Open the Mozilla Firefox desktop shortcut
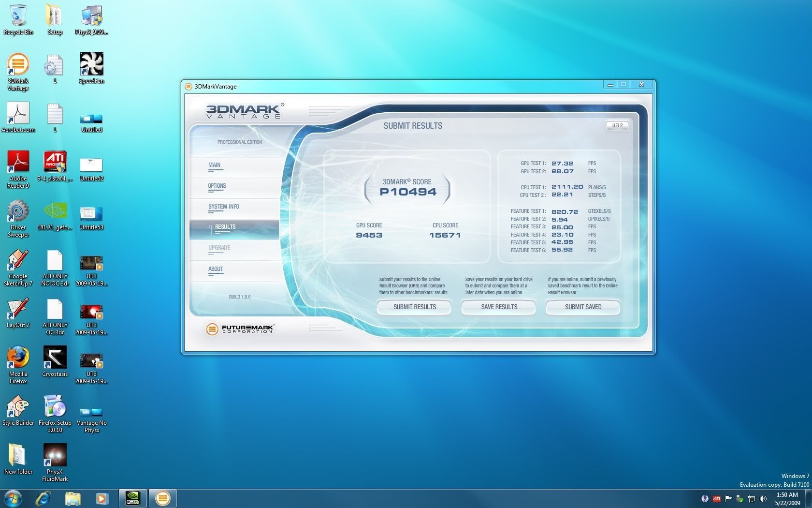The image size is (812, 508). pos(18,363)
